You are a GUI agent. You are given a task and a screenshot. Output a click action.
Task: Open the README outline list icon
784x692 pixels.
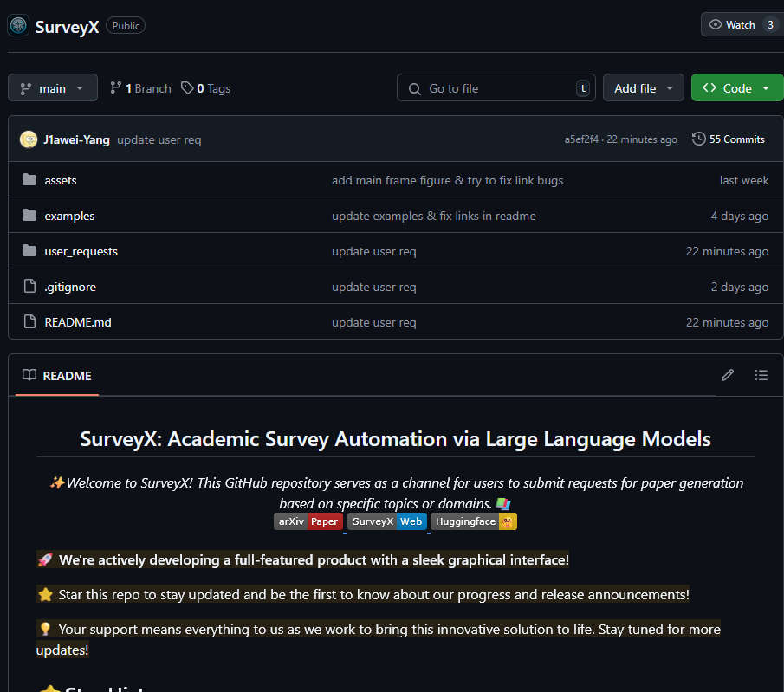(761, 375)
